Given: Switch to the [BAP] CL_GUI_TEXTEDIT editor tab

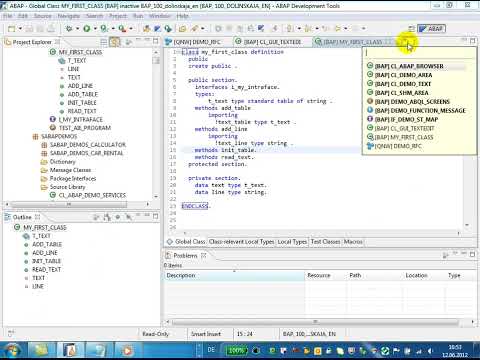Looking at the screenshot, I should tap(269, 42).
